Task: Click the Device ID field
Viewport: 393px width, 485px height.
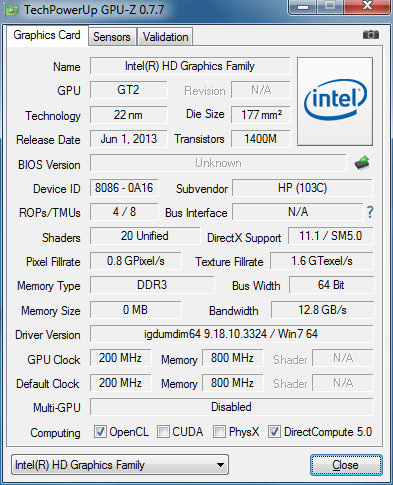Action: point(124,188)
